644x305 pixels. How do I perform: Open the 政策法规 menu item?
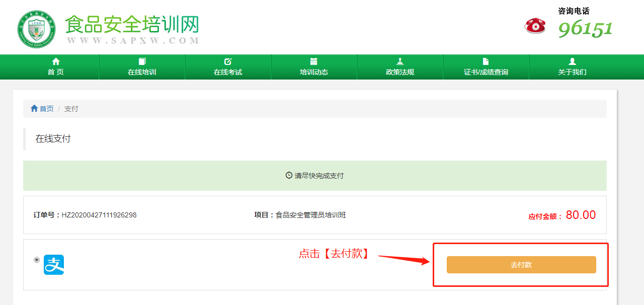(x=400, y=67)
